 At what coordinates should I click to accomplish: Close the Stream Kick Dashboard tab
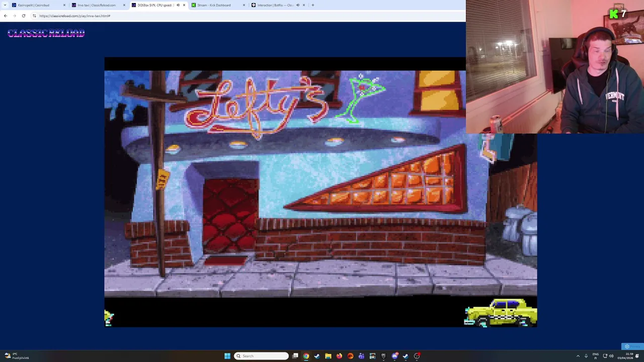[244, 5]
